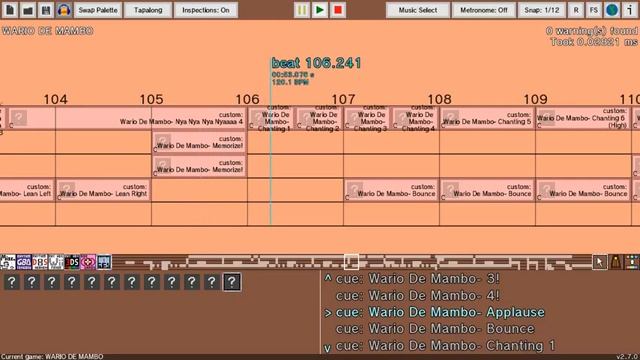Open Music Select

click(418, 10)
